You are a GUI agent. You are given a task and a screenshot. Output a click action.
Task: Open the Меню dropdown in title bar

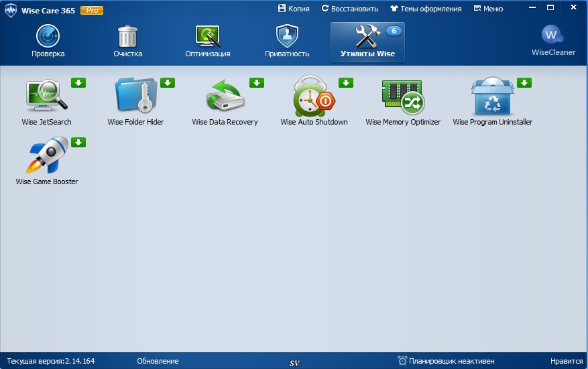(488, 9)
